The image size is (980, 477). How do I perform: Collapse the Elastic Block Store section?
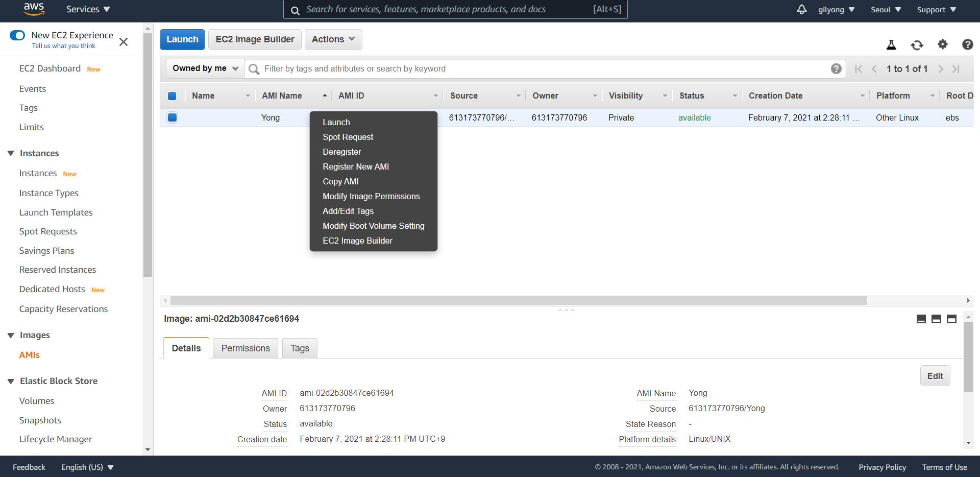(x=11, y=381)
